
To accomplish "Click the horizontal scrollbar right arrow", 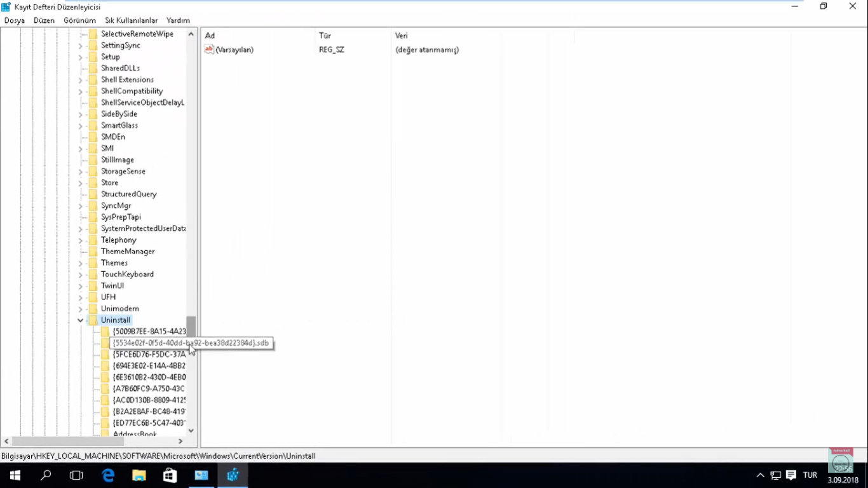I will pos(180,441).
